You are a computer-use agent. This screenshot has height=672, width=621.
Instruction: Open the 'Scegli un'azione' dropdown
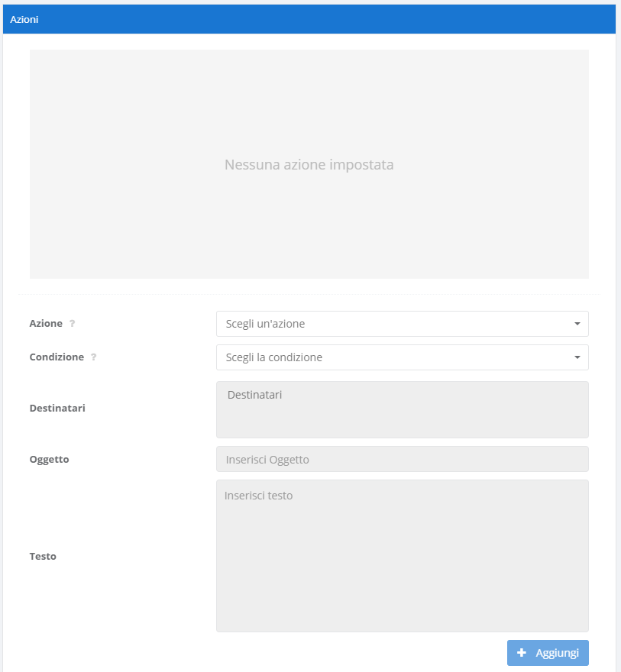[x=402, y=324]
